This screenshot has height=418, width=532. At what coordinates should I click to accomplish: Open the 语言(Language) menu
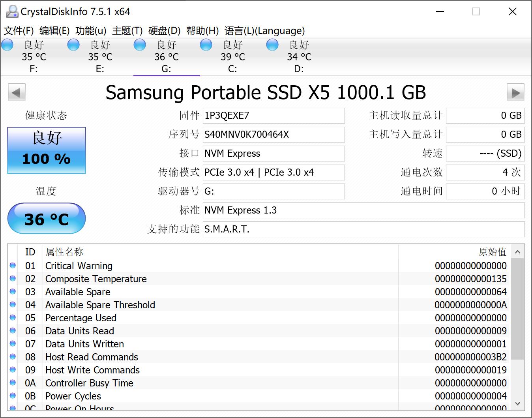point(264,31)
